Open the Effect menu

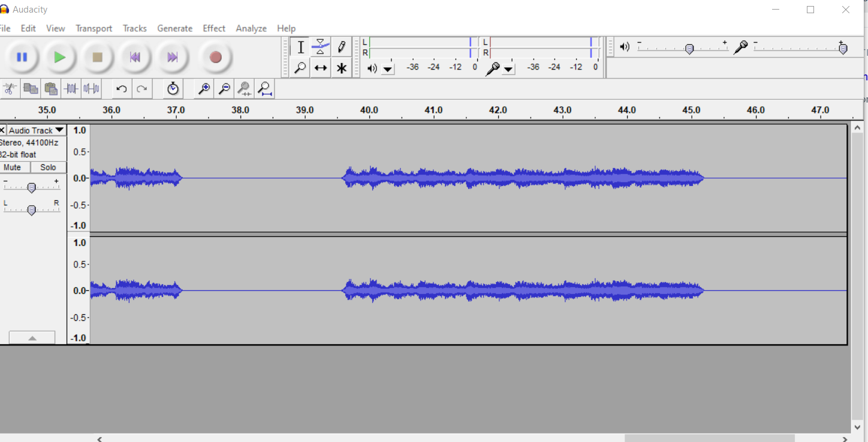point(214,28)
